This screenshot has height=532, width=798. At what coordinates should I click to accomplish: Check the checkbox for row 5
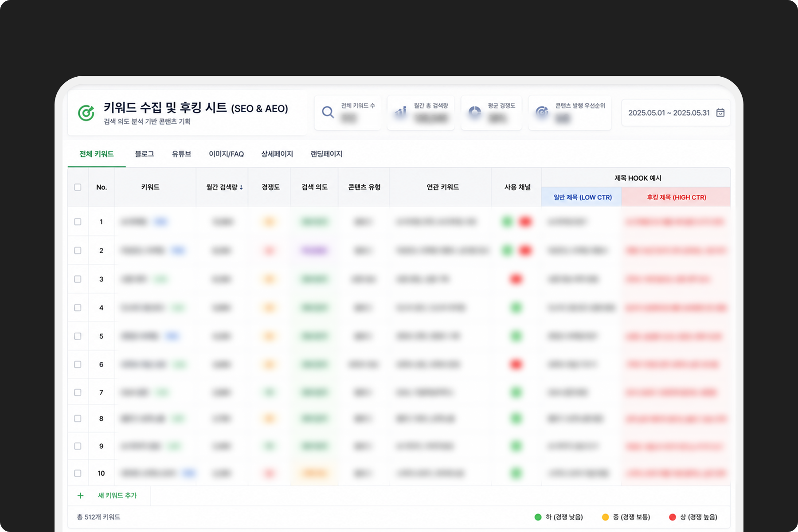(78, 336)
